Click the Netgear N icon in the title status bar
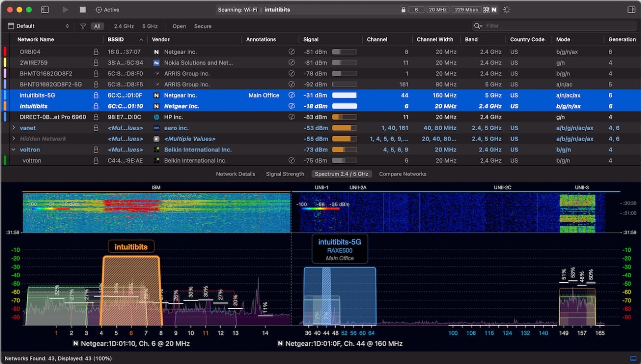641x364 pixels. point(494,10)
